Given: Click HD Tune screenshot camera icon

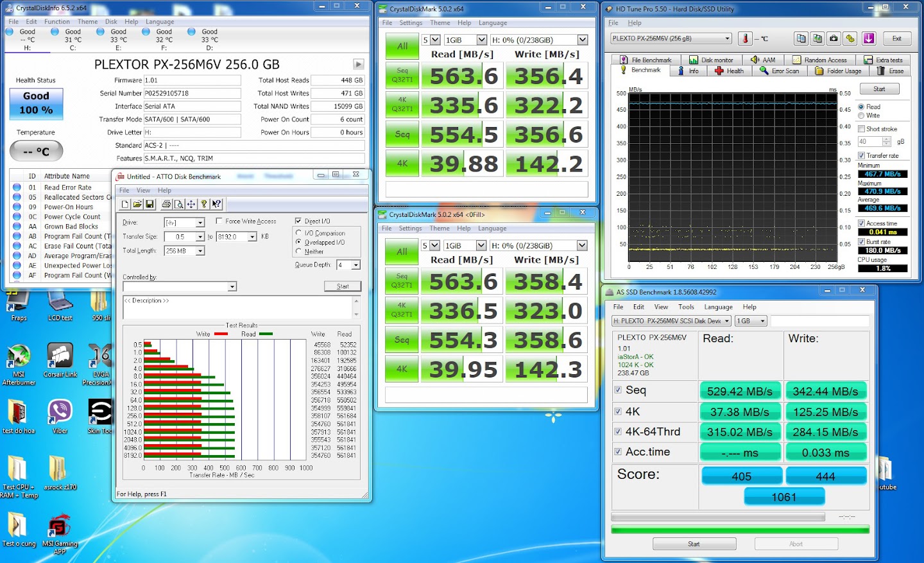Looking at the screenshot, I should click(x=834, y=39).
